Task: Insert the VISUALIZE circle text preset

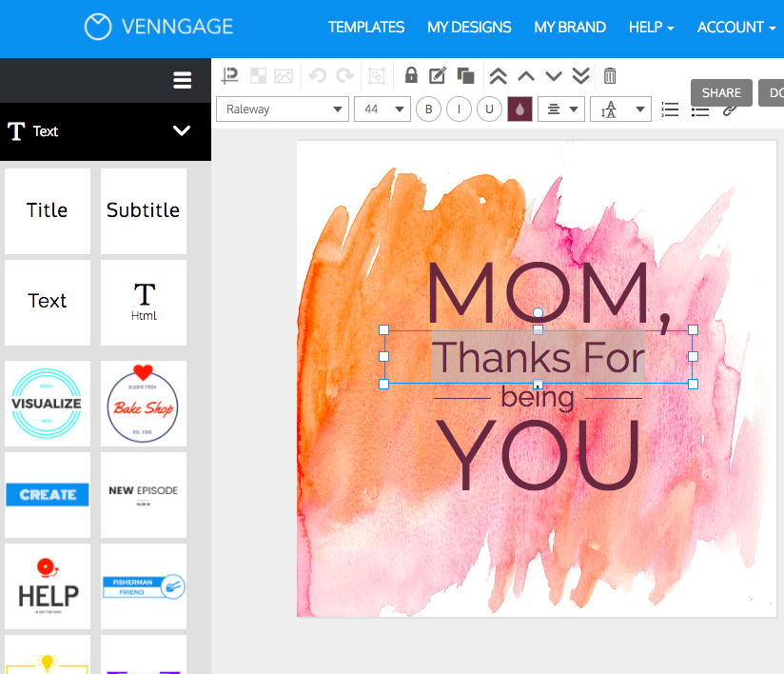Action: click(x=48, y=404)
